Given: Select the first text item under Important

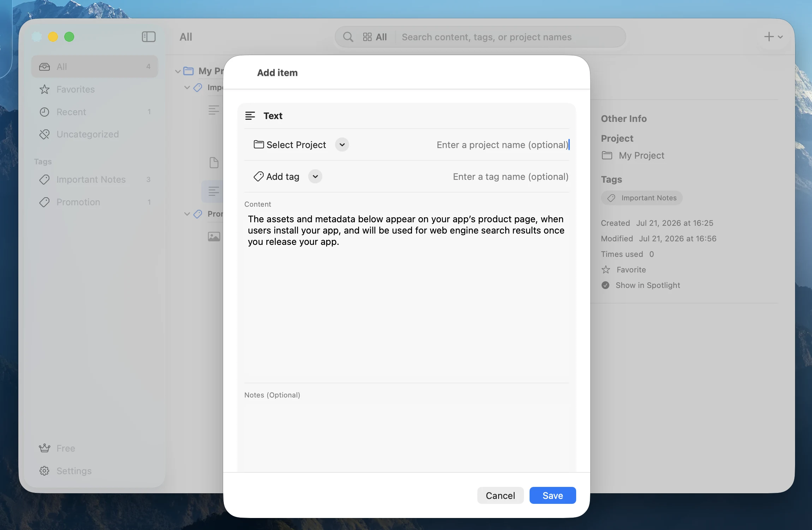Looking at the screenshot, I should (214, 110).
